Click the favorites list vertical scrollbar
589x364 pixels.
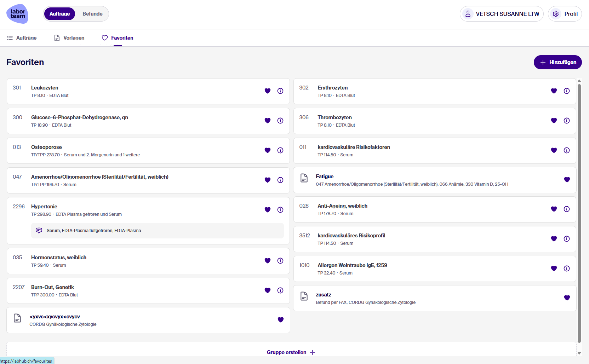[x=579, y=212]
